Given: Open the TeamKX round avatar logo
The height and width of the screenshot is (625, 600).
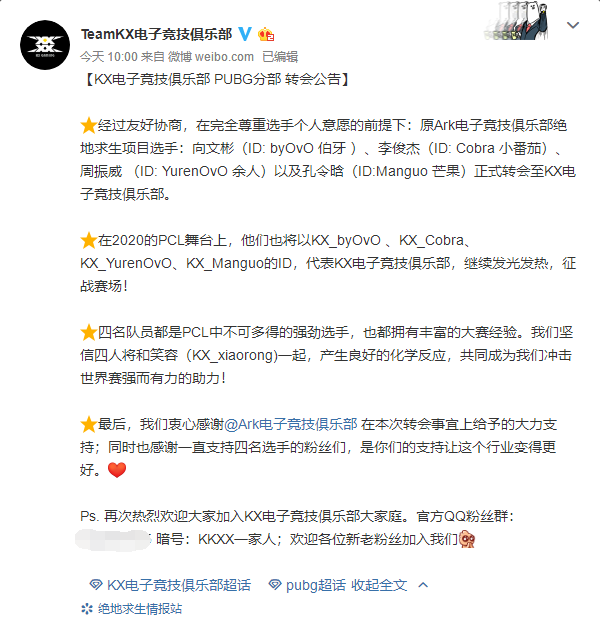Looking at the screenshot, I should [x=45, y=45].
